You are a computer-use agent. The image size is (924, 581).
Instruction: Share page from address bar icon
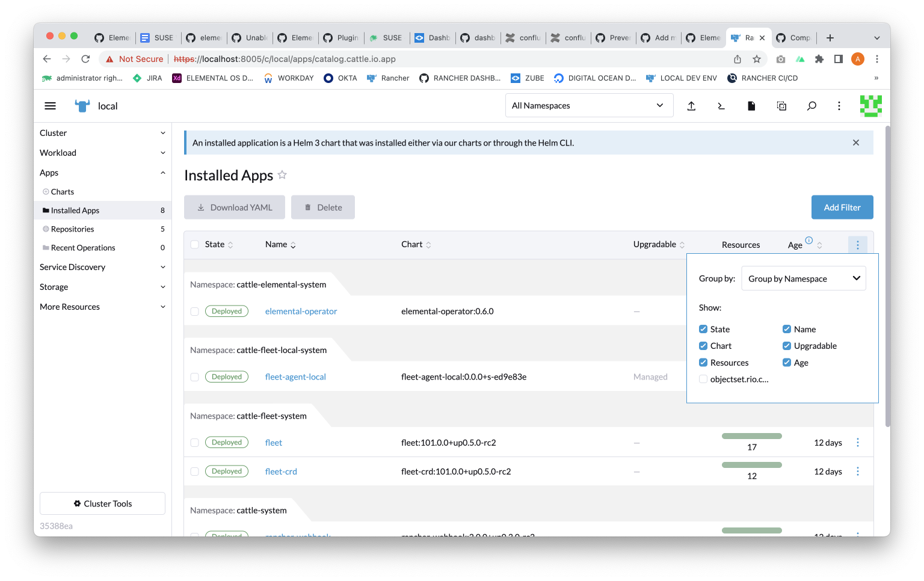coord(738,59)
